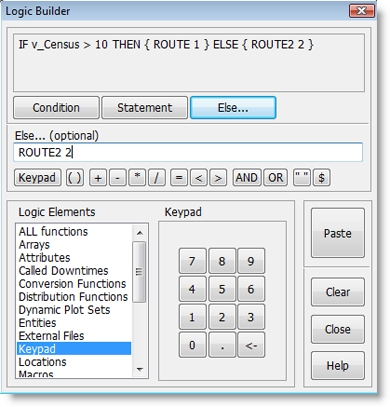Click the keypad backspace arrow button

251,345
